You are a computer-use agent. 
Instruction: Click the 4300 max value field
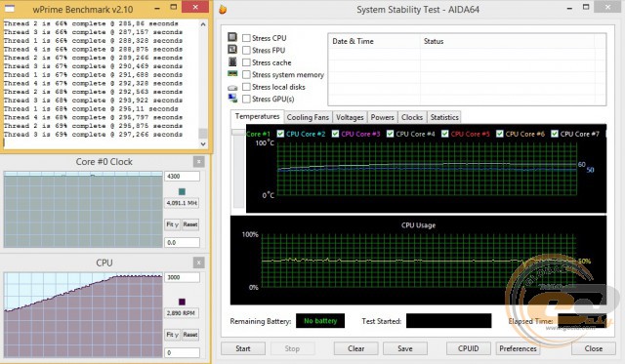click(182, 176)
